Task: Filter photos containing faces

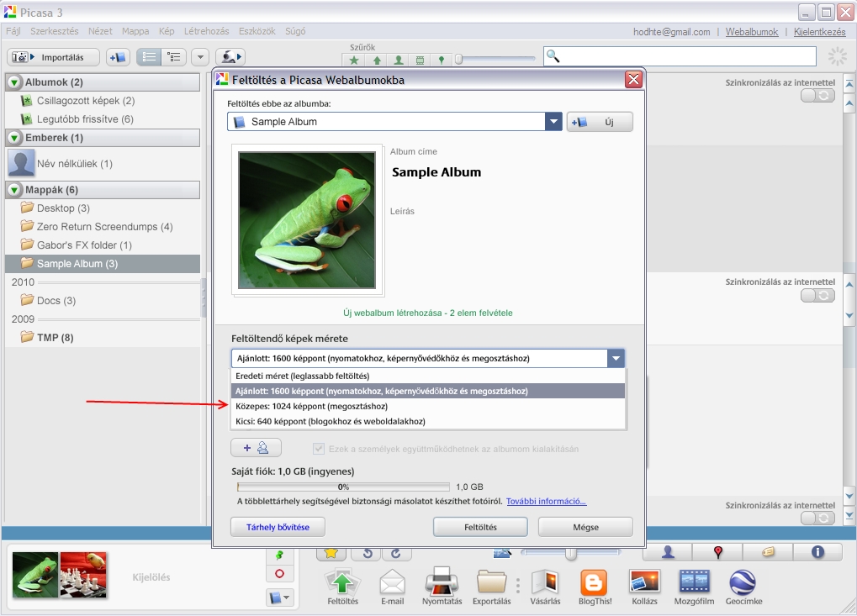Action: (x=399, y=60)
